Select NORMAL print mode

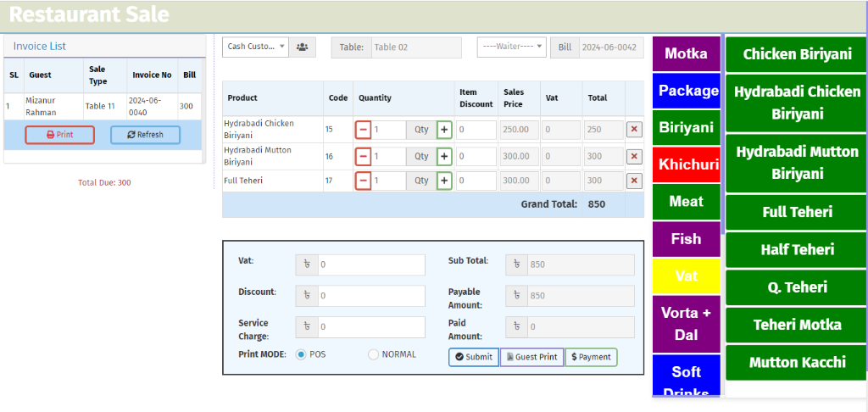pos(373,354)
